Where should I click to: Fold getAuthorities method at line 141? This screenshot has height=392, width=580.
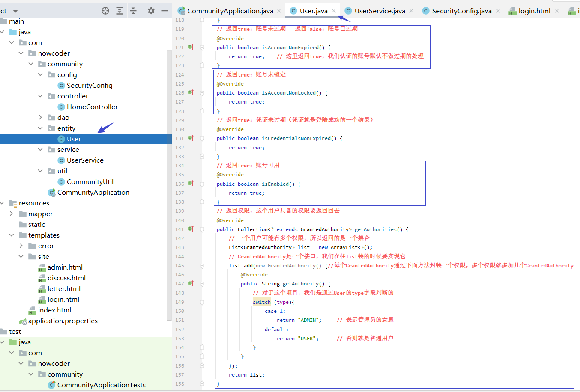click(x=202, y=229)
